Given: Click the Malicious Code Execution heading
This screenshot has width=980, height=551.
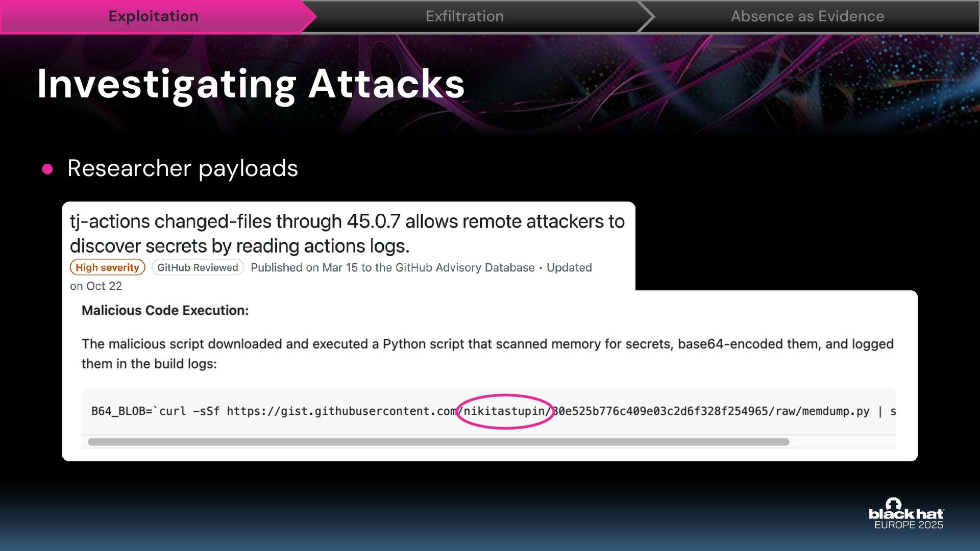Looking at the screenshot, I should point(165,310).
